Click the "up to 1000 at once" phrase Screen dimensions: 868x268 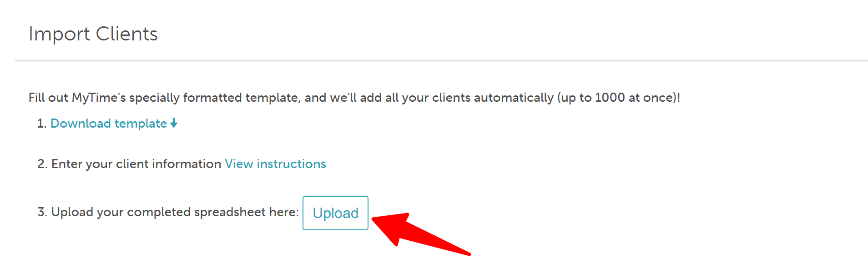616,98
